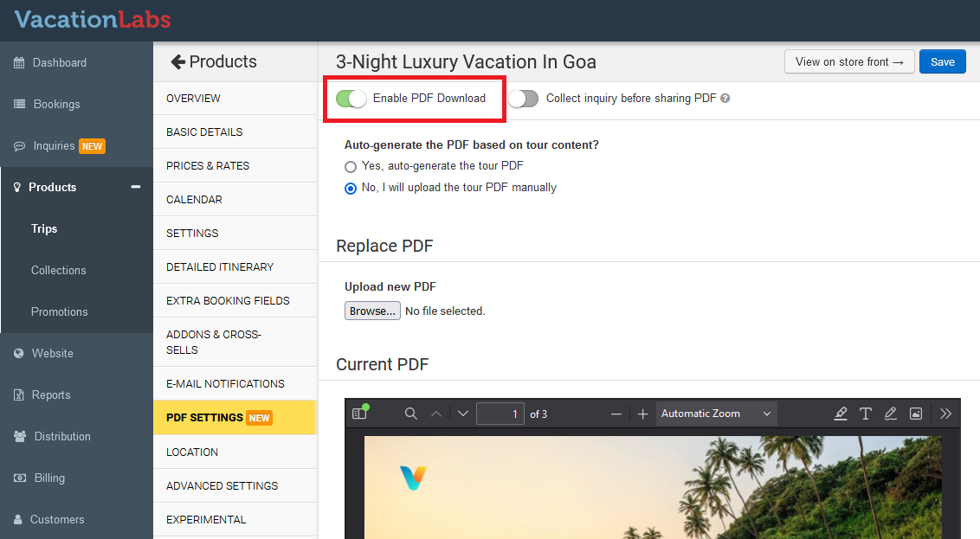Screen dimensions: 980x539
Task: Choose Yes, auto-generate the tour PDF
Action: click(351, 166)
